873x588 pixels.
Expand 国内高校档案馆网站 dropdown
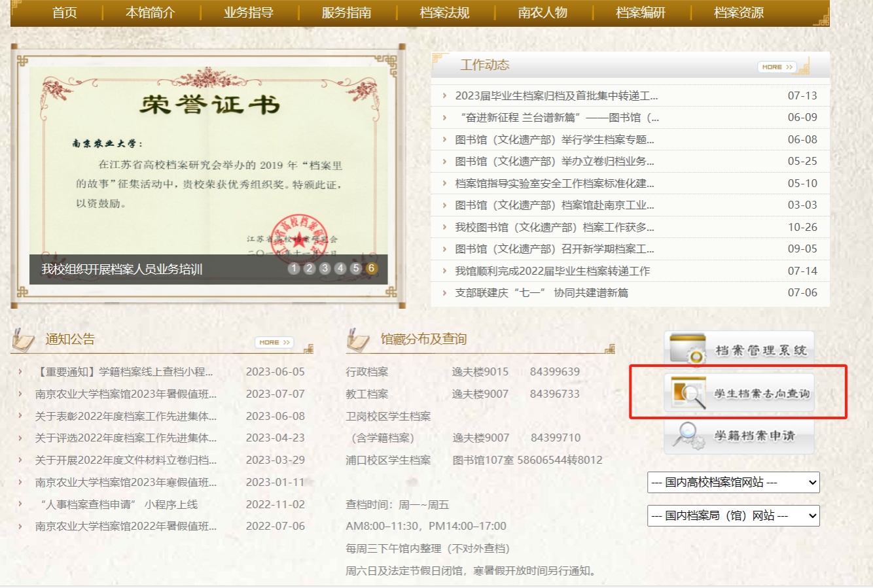coord(733,483)
